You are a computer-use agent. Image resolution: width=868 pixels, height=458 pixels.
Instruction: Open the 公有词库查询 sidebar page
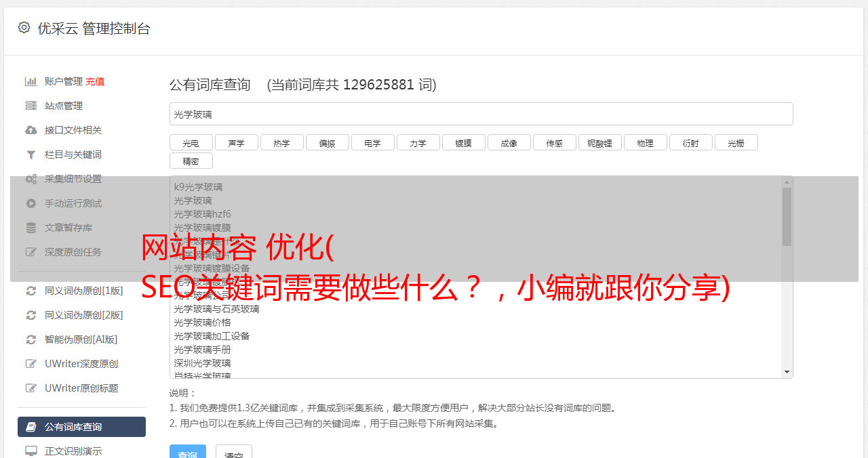[x=81, y=427]
